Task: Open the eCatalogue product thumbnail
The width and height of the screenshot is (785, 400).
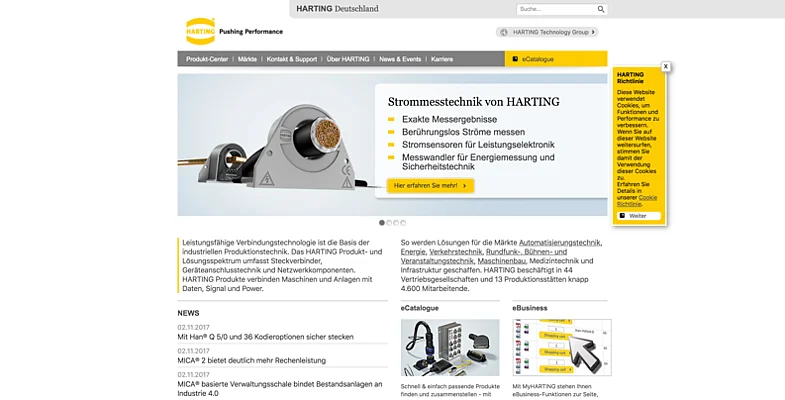Action: click(x=436, y=347)
